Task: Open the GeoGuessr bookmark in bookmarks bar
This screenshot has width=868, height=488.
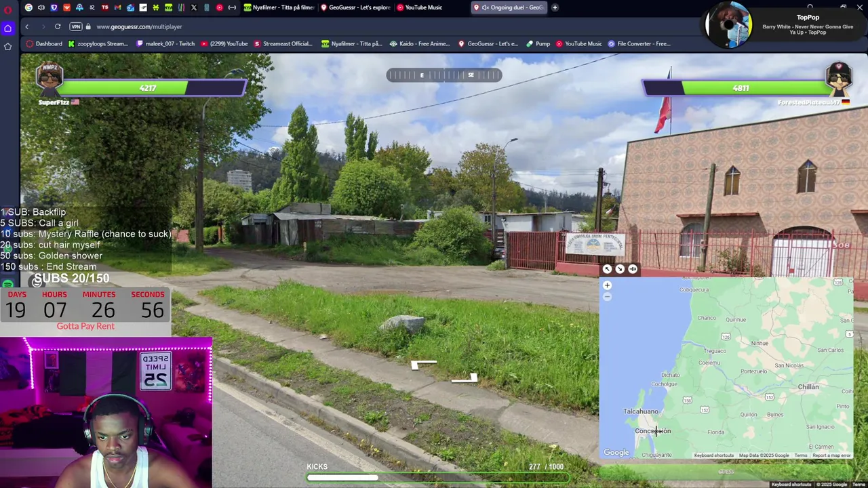Action: [x=488, y=43]
